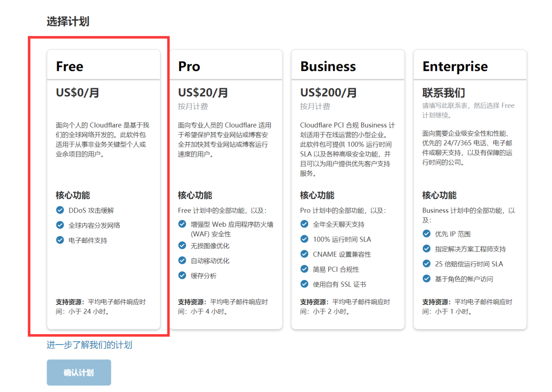Click the US$200/月 price text
Screen dimensions: 552x392
[x=329, y=93]
